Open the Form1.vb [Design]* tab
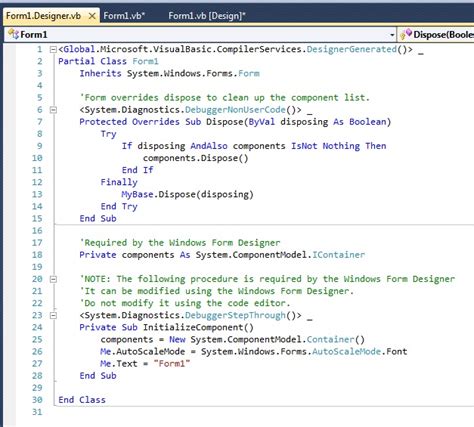The height and width of the screenshot is (427, 474). pos(207,16)
